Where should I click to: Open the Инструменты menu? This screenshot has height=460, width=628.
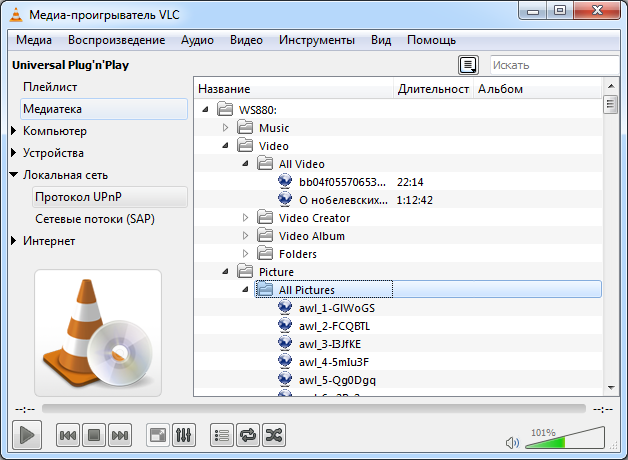click(317, 40)
